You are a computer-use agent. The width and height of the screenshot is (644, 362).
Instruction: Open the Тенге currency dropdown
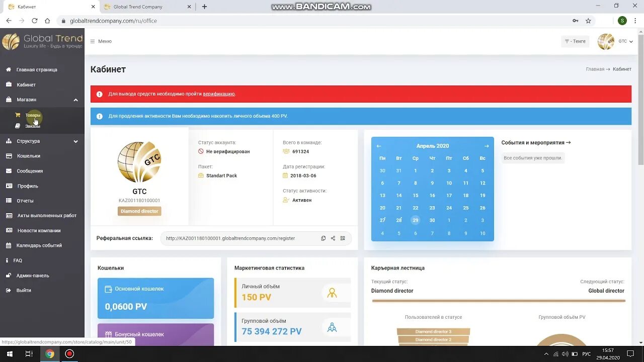point(575,41)
